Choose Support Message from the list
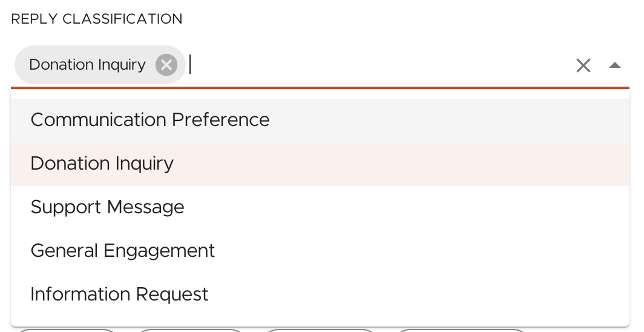Viewport: 644px width, 332px height. pyautogui.click(x=107, y=207)
